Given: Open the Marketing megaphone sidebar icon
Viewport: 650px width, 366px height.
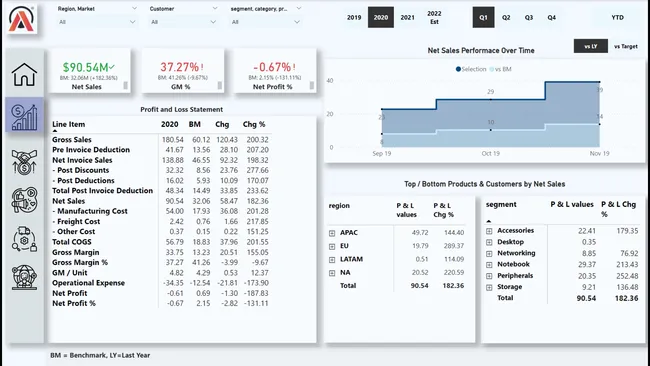Looking at the screenshot, I should [x=24, y=200].
